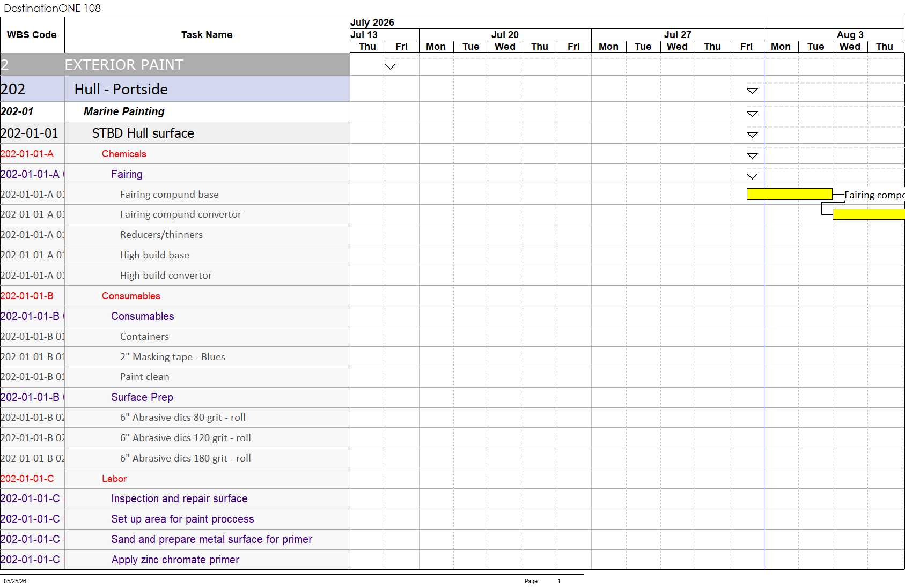Select the red Chemicals task name

pos(124,154)
